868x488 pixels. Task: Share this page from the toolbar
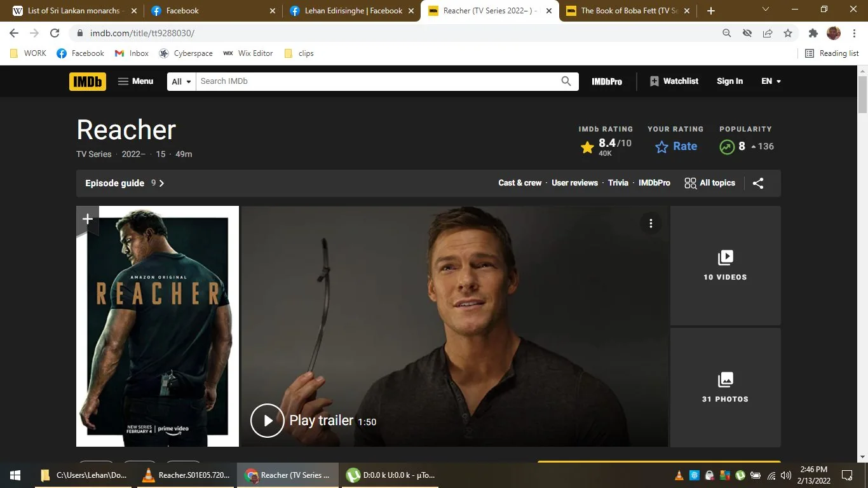(768, 33)
